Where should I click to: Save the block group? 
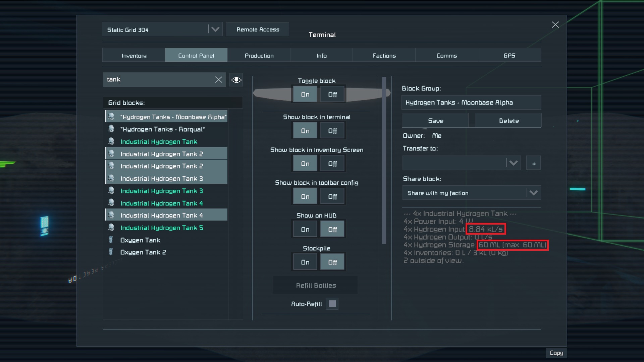(x=435, y=121)
